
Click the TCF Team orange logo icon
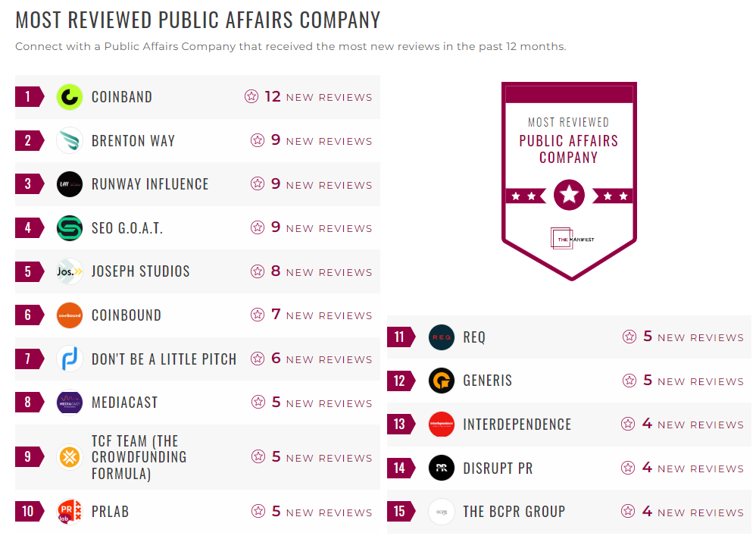(69, 457)
